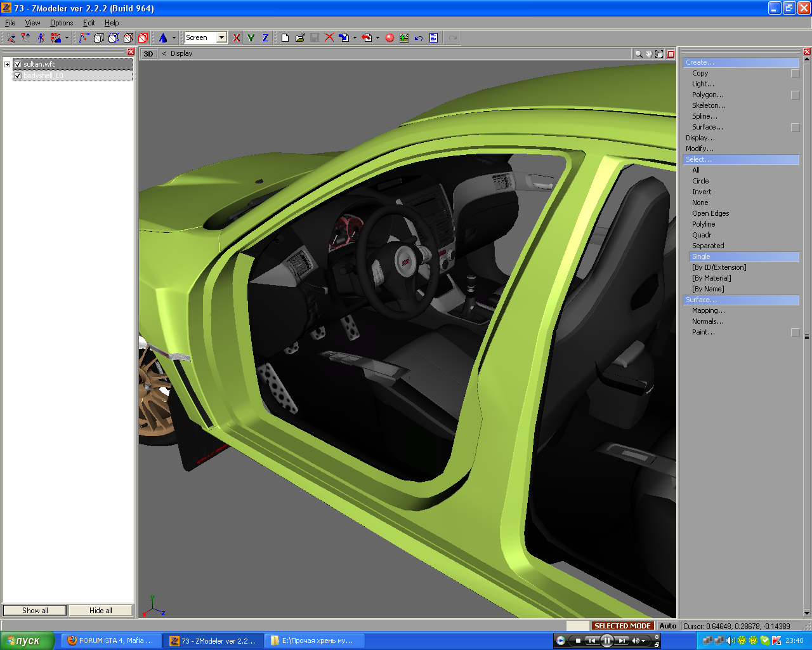The width and height of the screenshot is (812, 650).
Task: Pause playback in the taskbar media player
Action: point(606,640)
